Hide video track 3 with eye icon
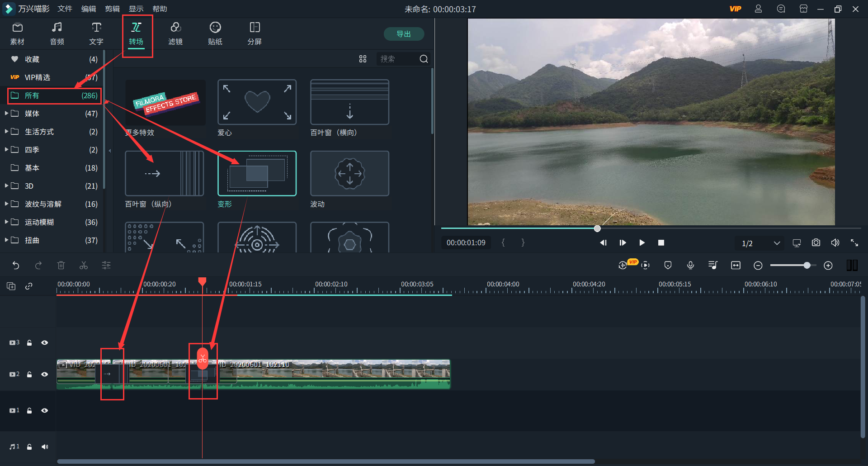The height and width of the screenshot is (466, 868). coord(45,342)
